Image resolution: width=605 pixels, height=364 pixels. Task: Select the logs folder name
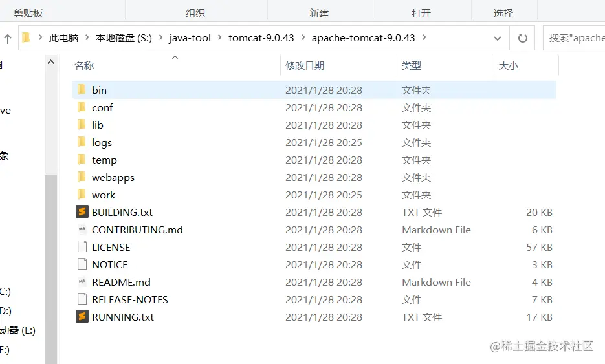(102, 143)
